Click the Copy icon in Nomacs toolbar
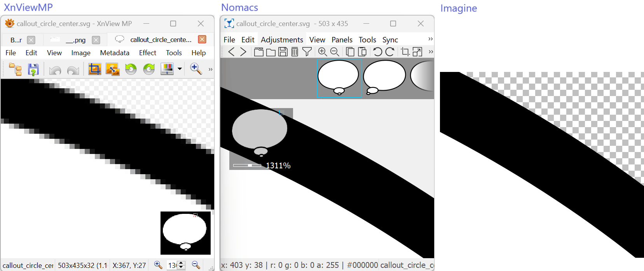This screenshot has height=271, width=644. pos(350,52)
